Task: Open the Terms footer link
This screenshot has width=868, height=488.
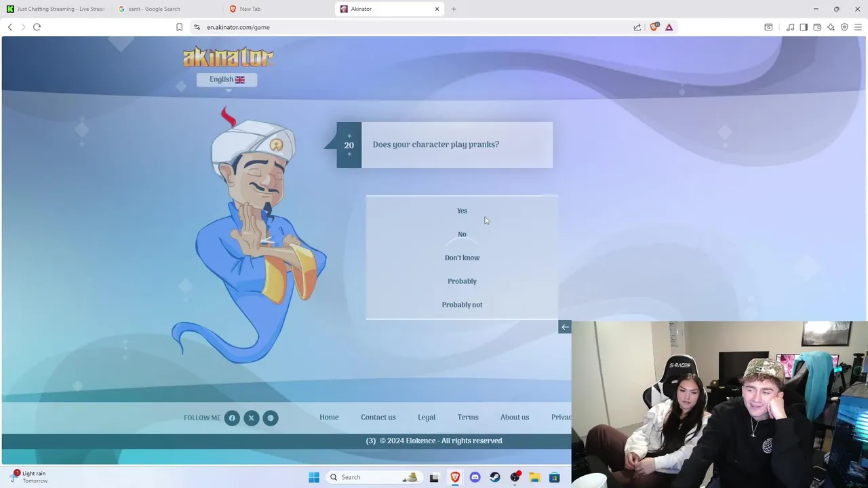Action: click(468, 418)
